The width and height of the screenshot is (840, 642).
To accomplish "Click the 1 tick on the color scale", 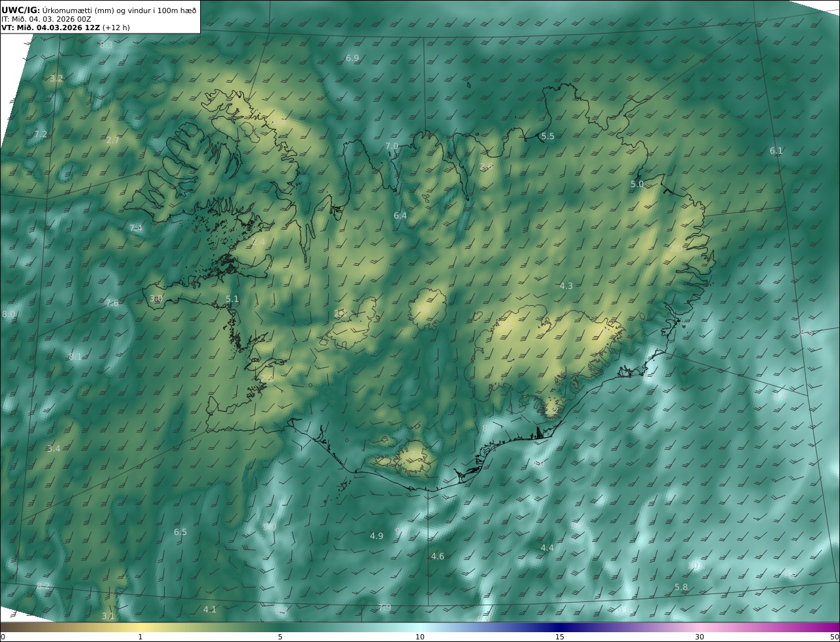I will [140, 637].
